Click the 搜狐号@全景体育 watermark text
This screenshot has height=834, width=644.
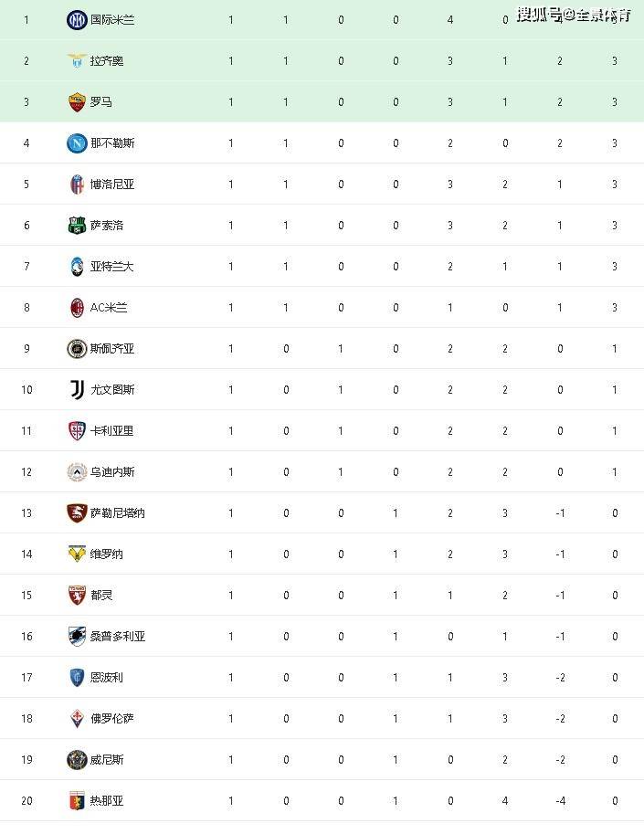(574, 15)
